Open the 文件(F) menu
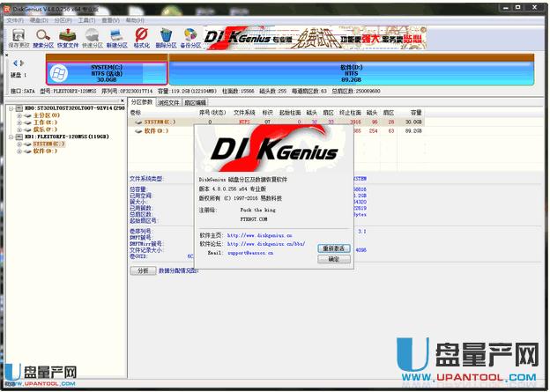Viewport: 550px width, 392px height. coord(16,18)
